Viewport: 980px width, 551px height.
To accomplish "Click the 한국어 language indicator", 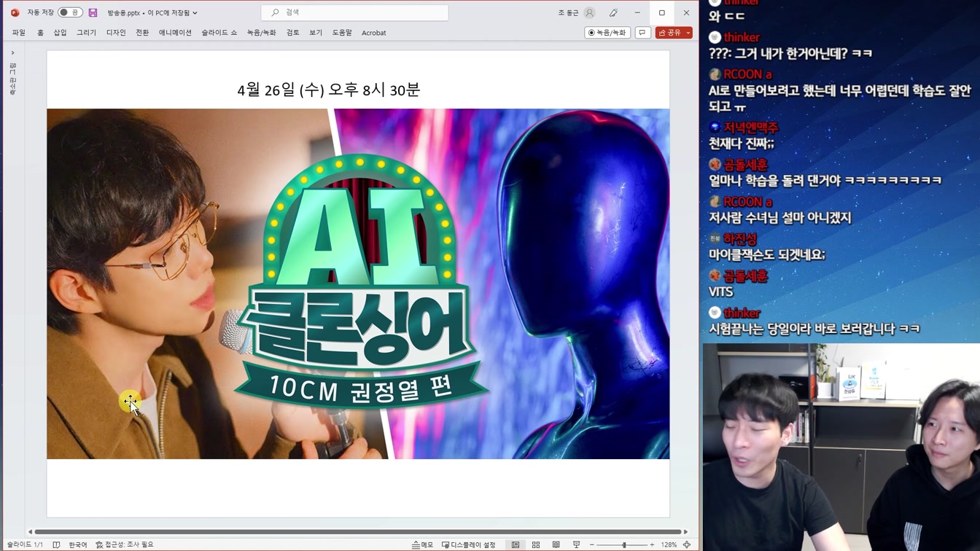I will click(x=78, y=544).
